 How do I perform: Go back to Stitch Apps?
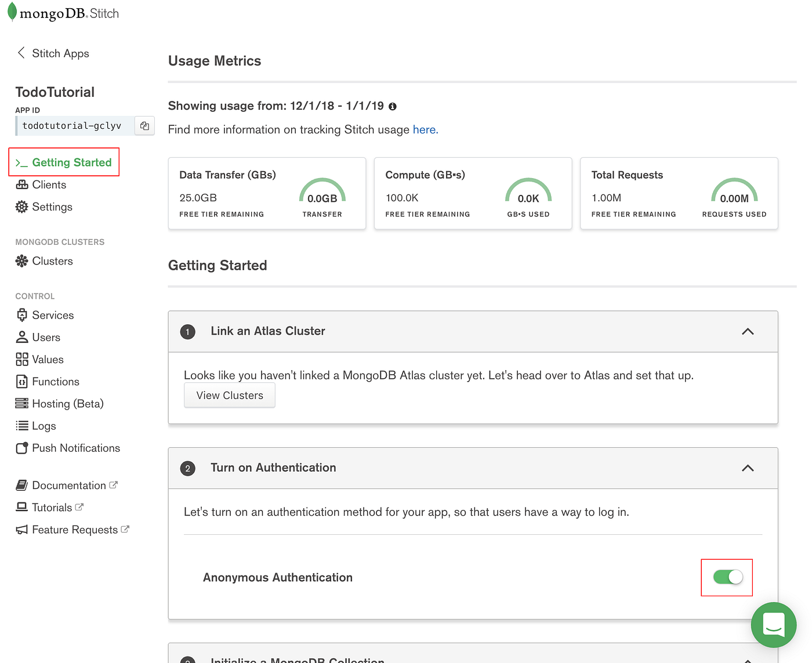pos(53,53)
